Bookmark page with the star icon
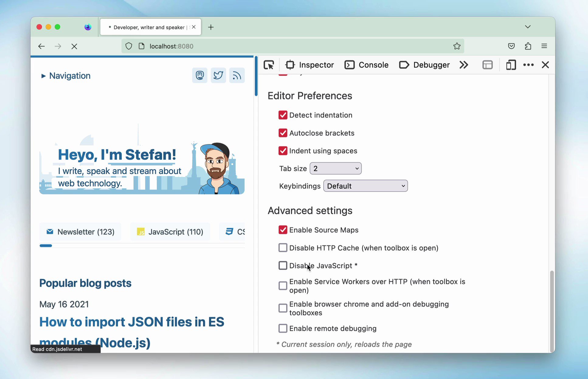The image size is (588, 379). click(457, 46)
